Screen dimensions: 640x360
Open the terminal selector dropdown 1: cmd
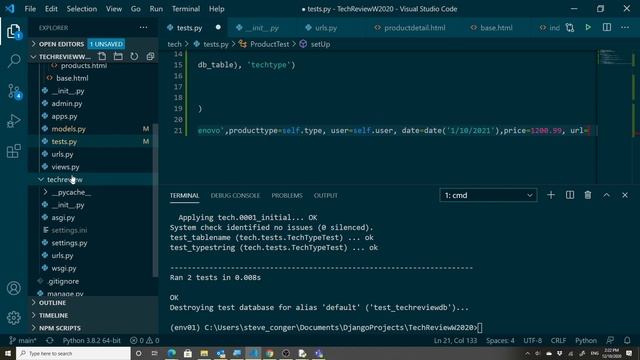(x=488, y=195)
